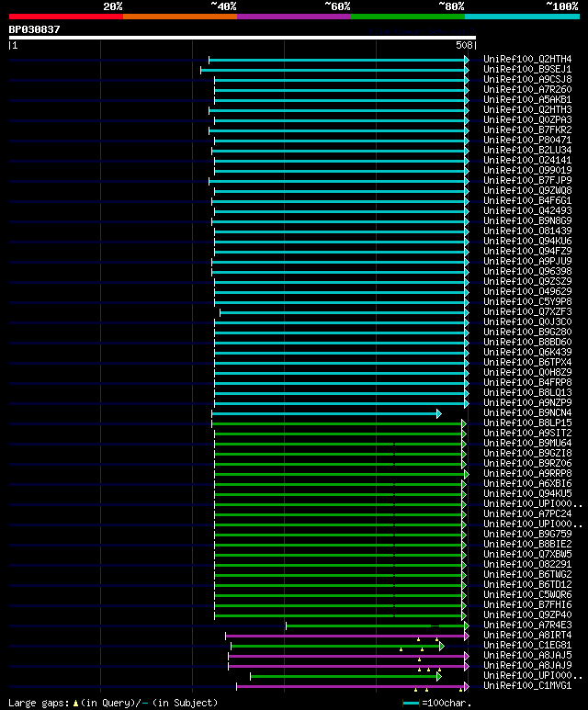Image resolution: width=588 pixels, height=710 pixels.
Task: Click the cyan 100char scale legend bar
Action: click(x=411, y=704)
